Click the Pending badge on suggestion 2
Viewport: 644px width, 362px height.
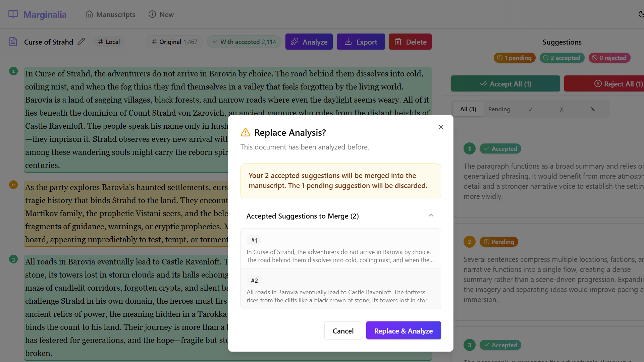499,242
